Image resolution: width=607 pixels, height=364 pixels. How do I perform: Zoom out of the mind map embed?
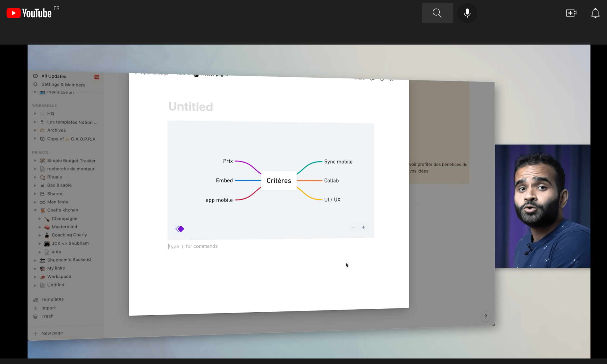click(353, 227)
